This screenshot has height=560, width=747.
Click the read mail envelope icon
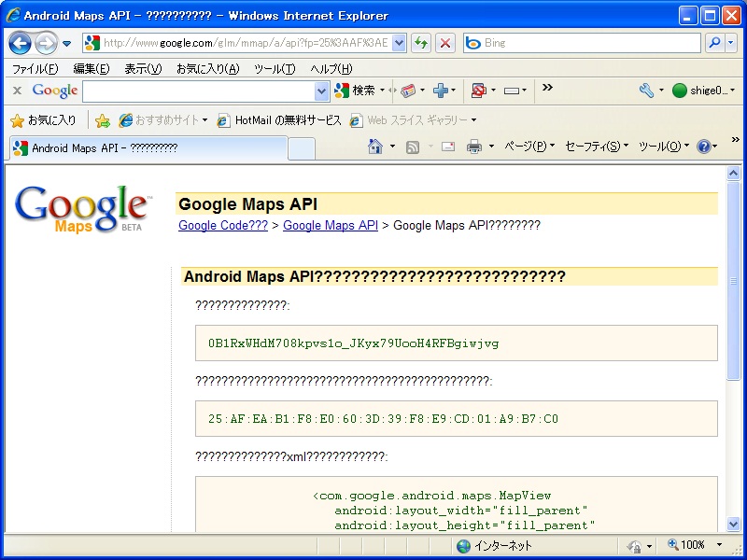448,147
